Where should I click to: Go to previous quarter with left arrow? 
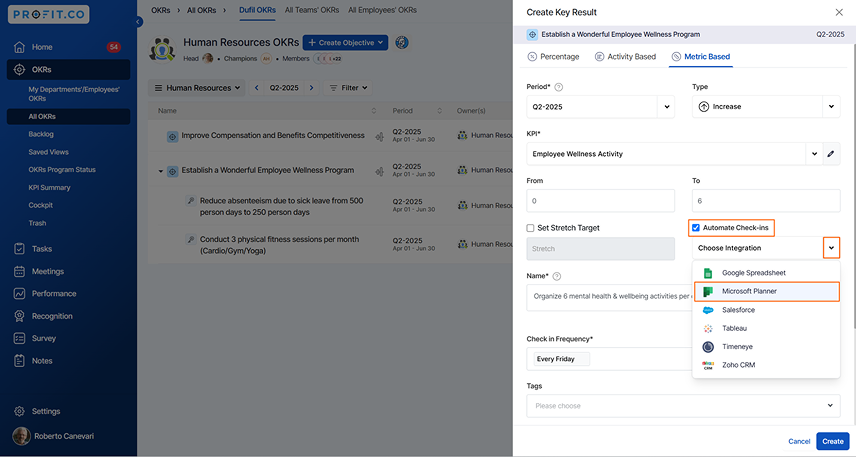point(257,88)
